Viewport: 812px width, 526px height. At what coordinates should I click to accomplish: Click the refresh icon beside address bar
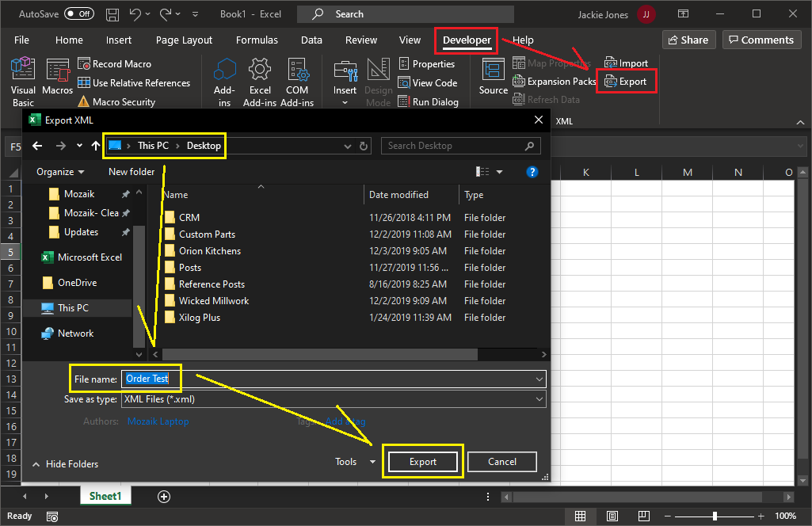tap(364, 146)
